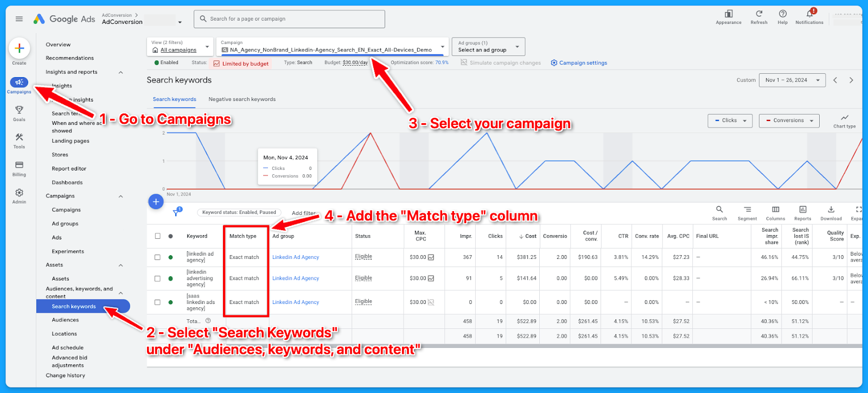
Task: Download the keyword table
Action: pos(831,213)
